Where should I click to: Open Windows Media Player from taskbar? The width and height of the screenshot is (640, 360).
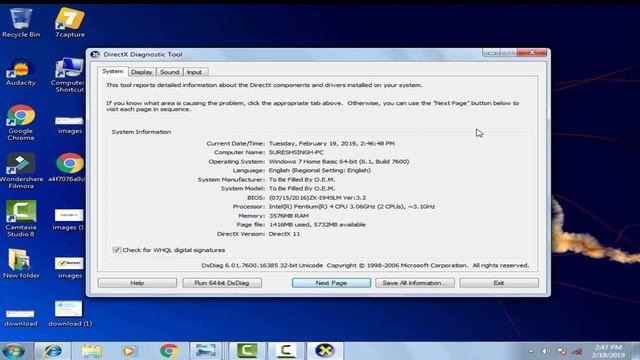[x=129, y=351]
